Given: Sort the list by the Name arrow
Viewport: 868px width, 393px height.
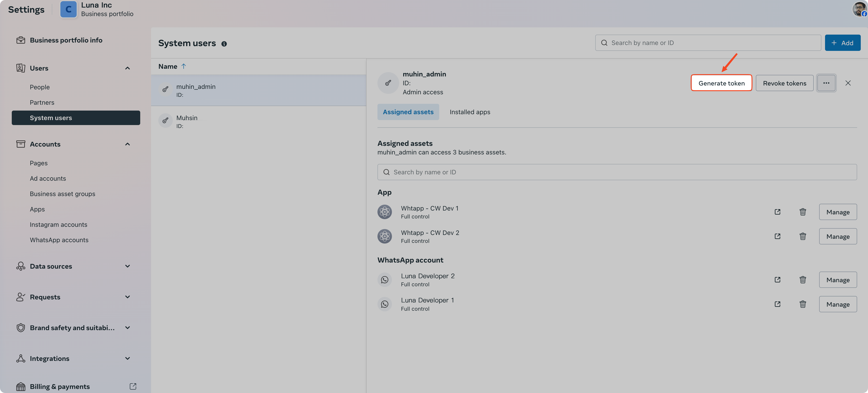Looking at the screenshot, I should [184, 66].
